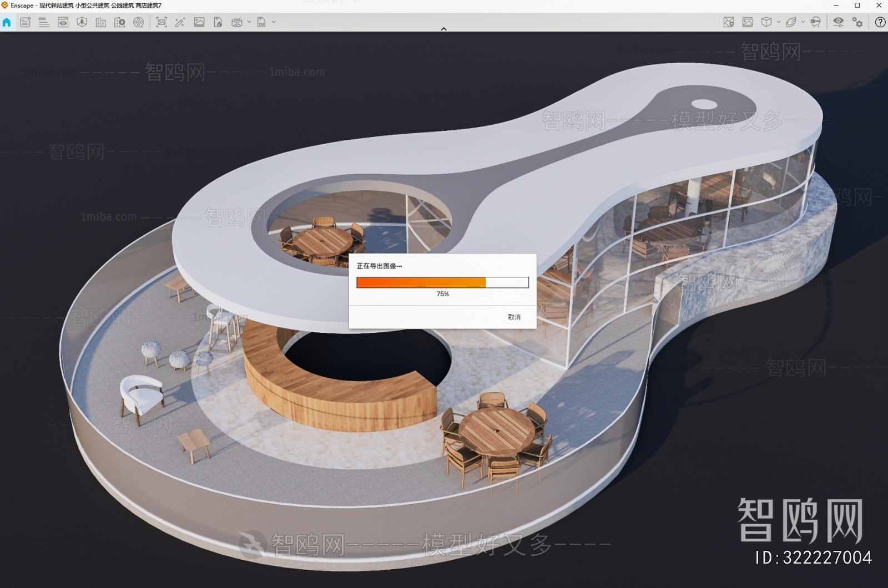Collapse the toolbar with the up chevron
This screenshot has width=888, height=588.
coord(443,29)
